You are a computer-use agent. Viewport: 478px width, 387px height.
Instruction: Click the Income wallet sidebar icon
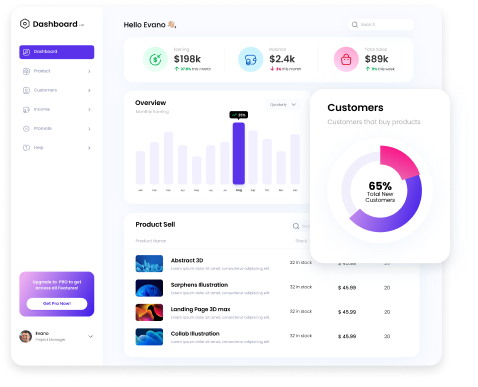(26, 110)
